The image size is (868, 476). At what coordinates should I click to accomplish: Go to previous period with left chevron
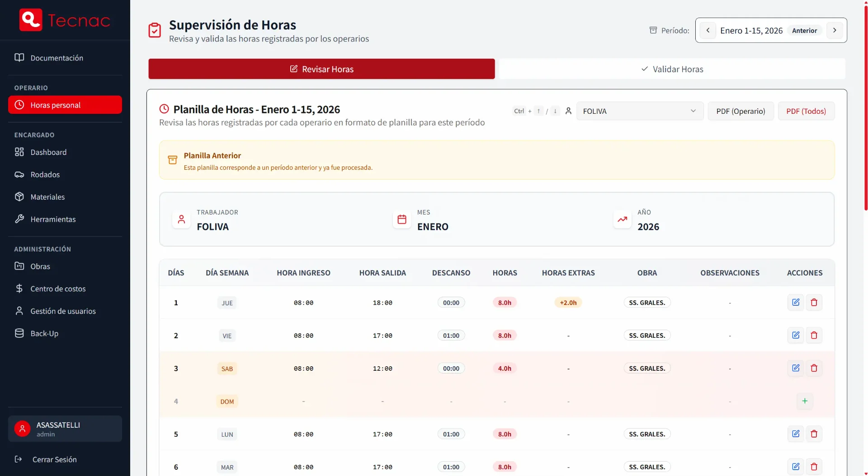(x=708, y=30)
